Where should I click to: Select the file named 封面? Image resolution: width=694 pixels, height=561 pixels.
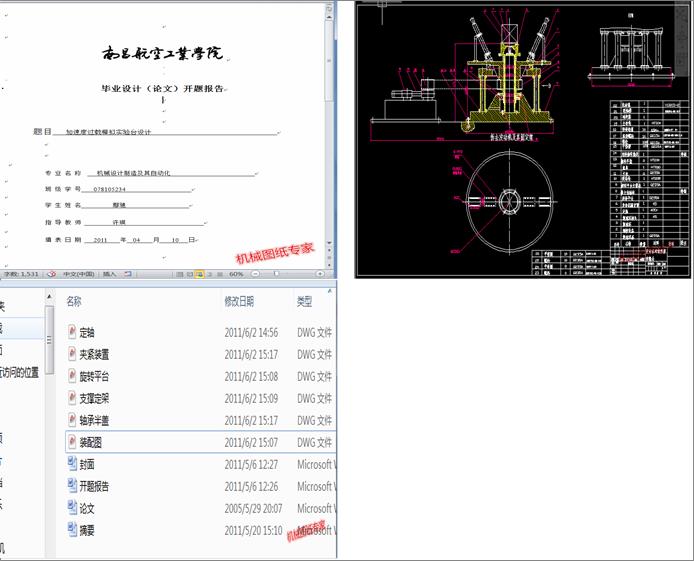(x=87, y=464)
